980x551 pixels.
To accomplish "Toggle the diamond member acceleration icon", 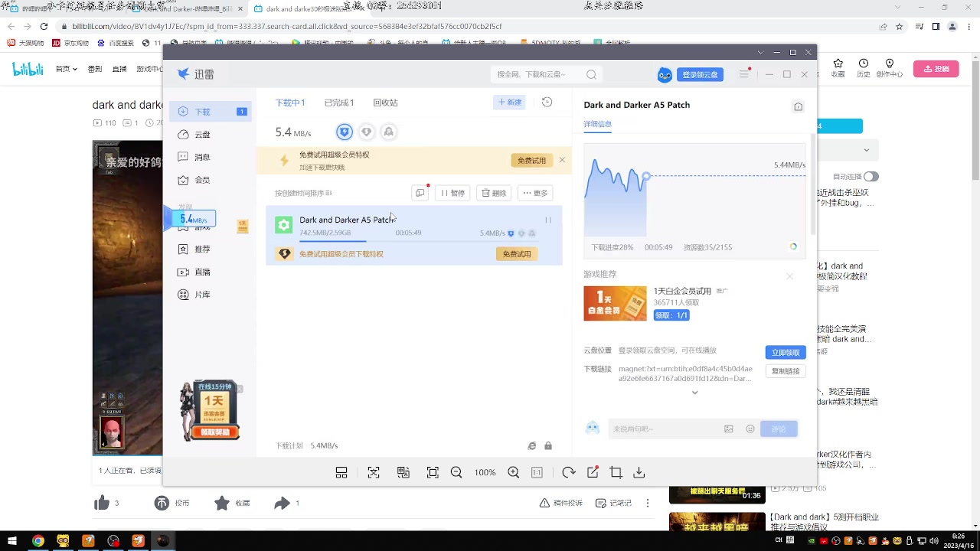I will [367, 132].
